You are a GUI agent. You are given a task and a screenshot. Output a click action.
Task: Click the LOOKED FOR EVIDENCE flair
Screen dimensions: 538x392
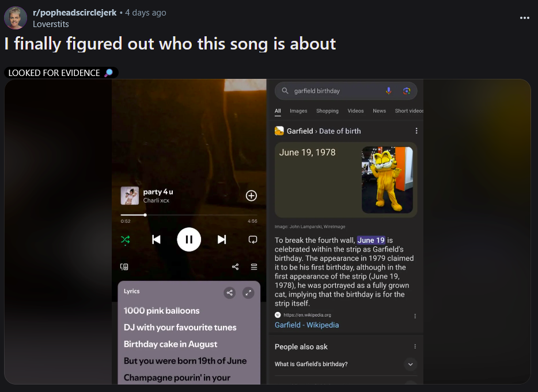click(61, 73)
